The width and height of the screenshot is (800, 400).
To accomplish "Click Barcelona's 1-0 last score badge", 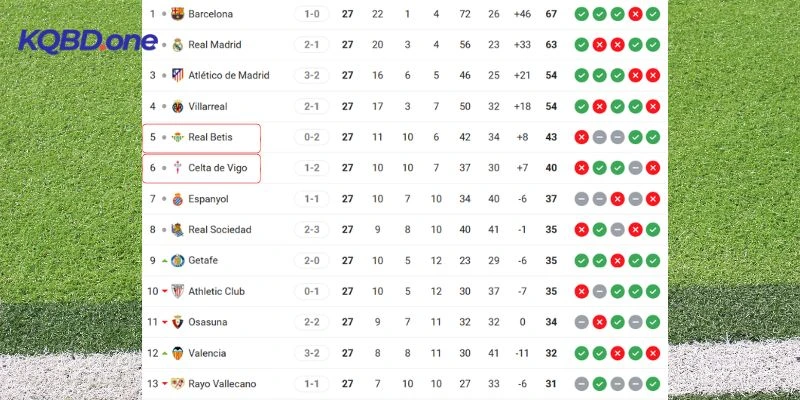I will pyautogui.click(x=311, y=14).
